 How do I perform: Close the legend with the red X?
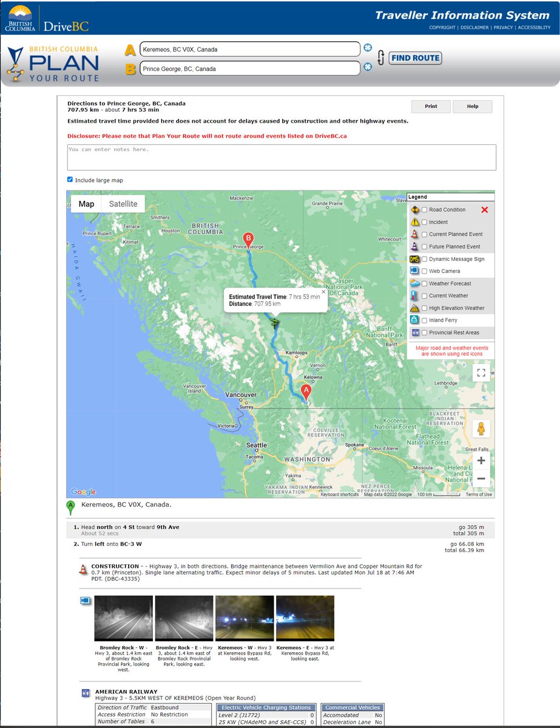click(x=485, y=210)
